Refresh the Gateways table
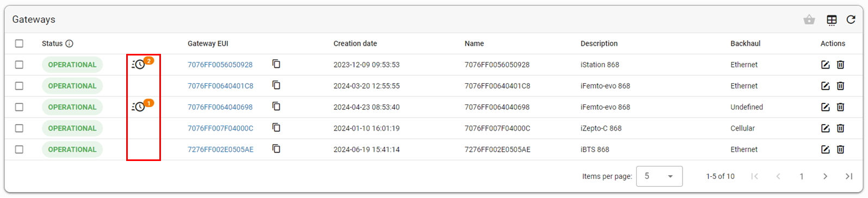868x198 pixels. 851,20
